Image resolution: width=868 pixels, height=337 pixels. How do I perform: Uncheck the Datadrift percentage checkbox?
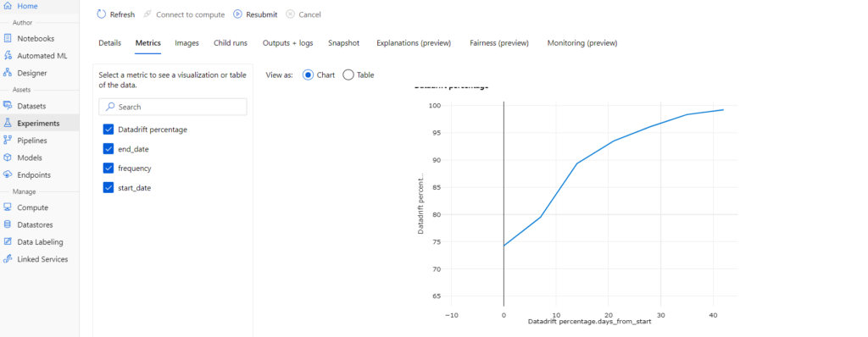point(108,130)
